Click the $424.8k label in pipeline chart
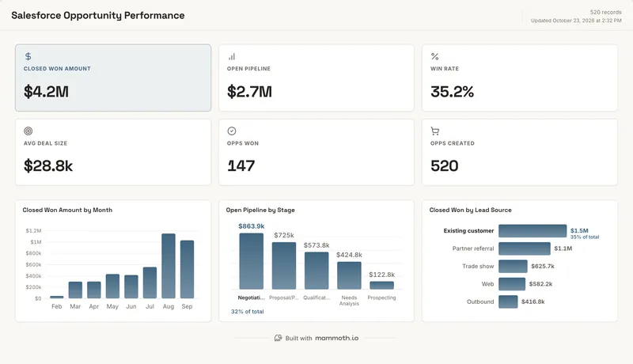The width and height of the screenshot is (633, 364). [x=349, y=255]
